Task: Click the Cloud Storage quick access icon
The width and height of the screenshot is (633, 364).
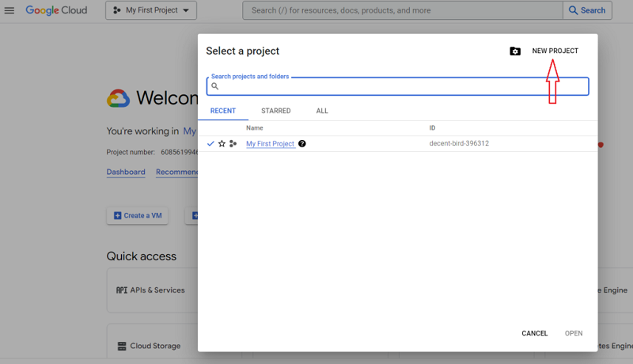Action: coord(122,347)
